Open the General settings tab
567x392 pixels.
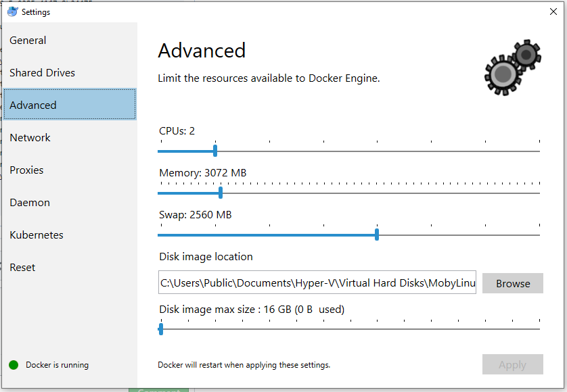(70, 40)
